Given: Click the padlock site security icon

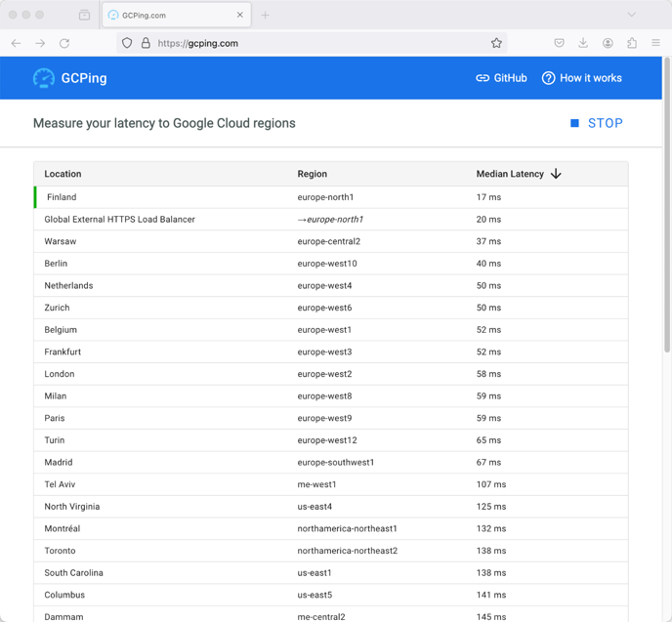Looking at the screenshot, I should (146, 43).
